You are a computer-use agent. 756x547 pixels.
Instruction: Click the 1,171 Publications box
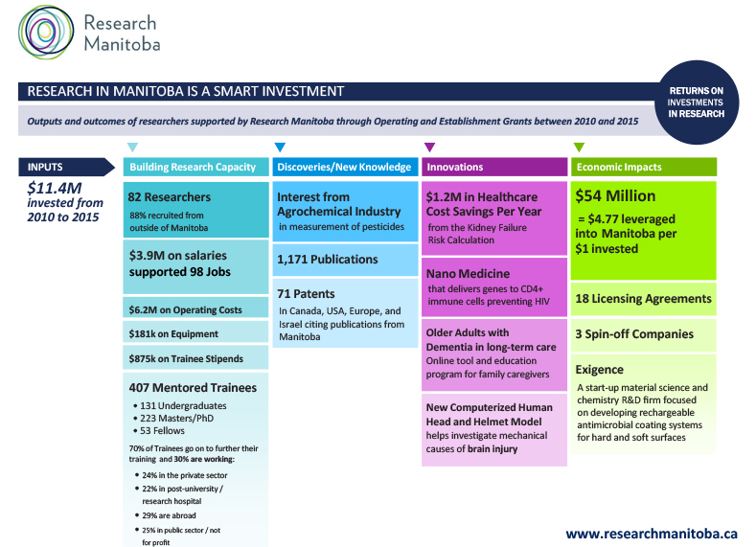point(345,260)
